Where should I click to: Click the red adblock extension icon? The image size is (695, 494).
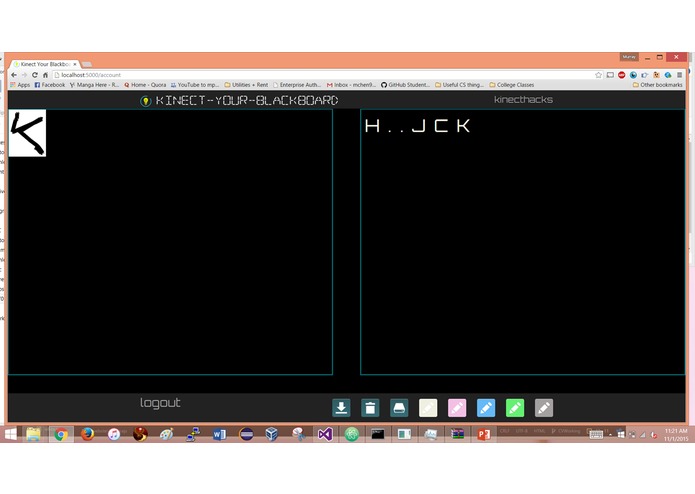tap(622, 75)
